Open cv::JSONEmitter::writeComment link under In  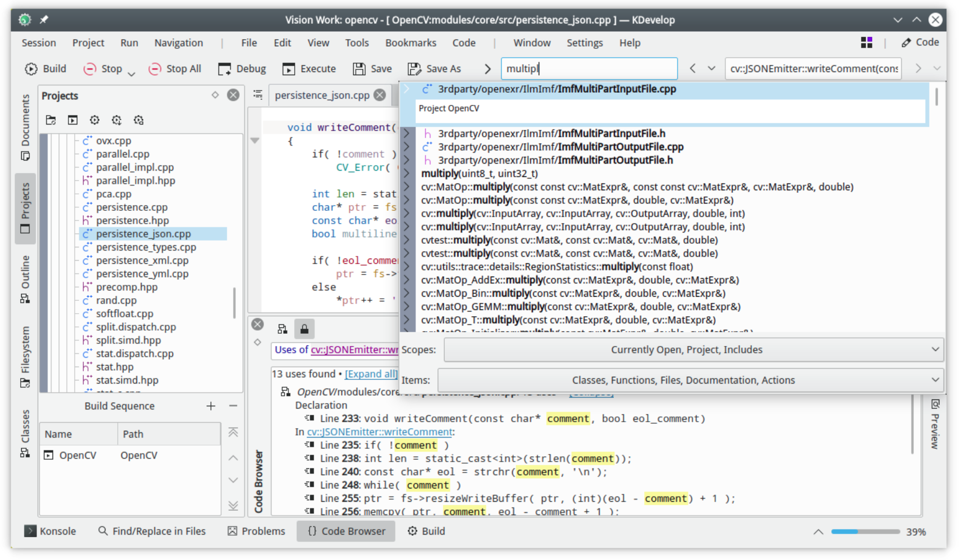coord(380,432)
